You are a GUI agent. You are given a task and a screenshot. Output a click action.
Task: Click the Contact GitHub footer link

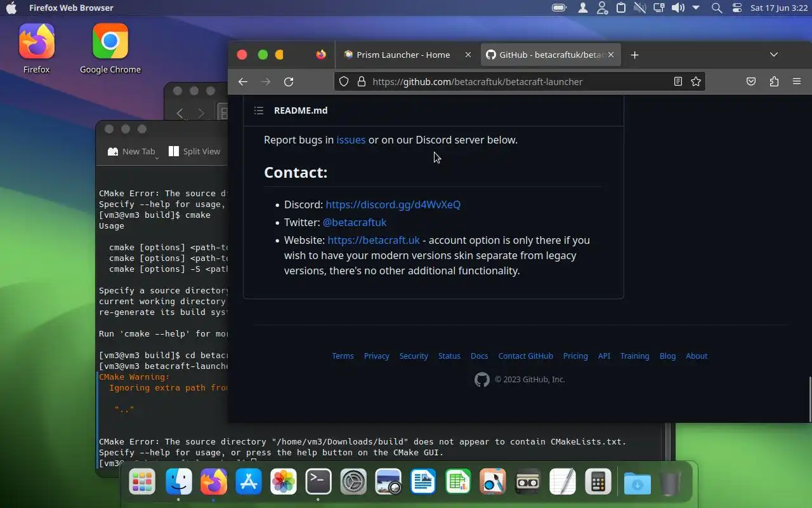tap(525, 356)
